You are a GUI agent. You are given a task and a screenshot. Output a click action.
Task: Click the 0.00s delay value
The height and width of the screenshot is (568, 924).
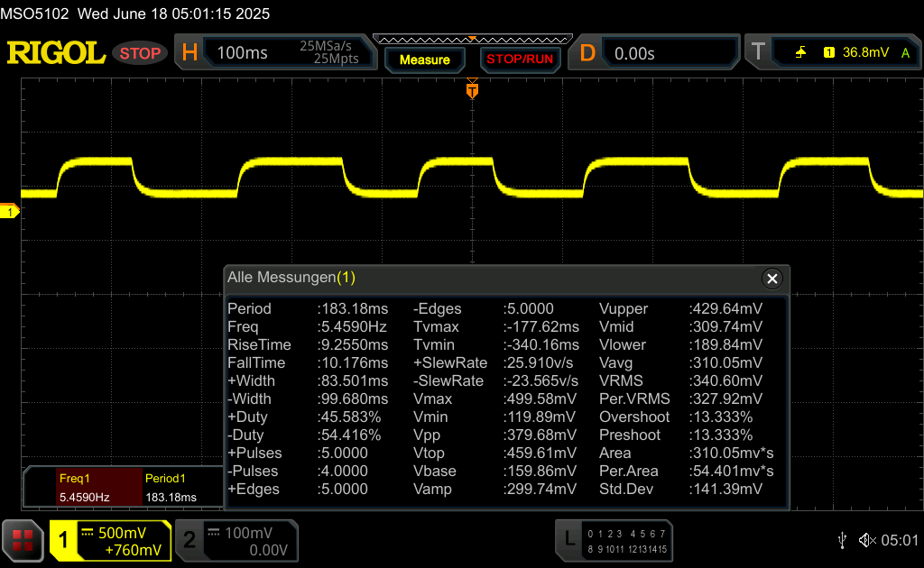click(x=634, y=53)
